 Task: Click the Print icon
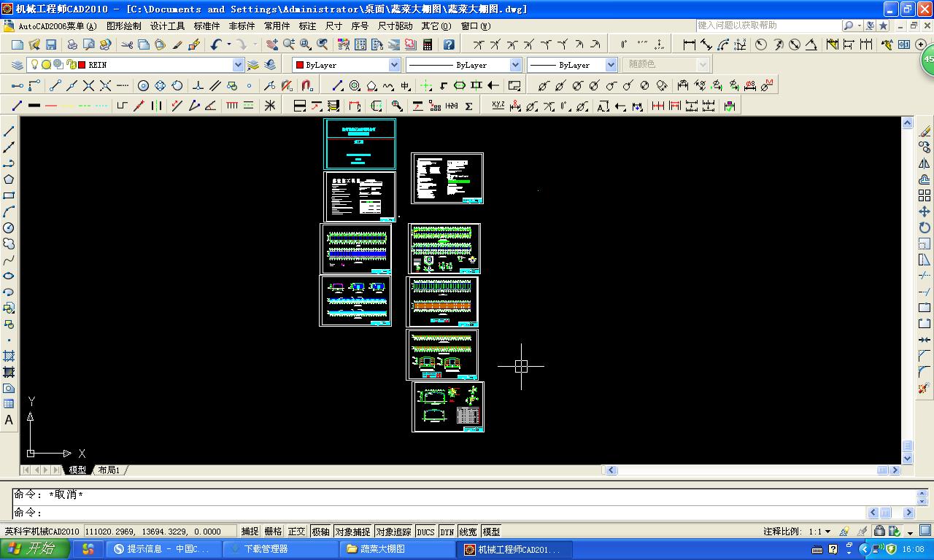tap(72, 44)
